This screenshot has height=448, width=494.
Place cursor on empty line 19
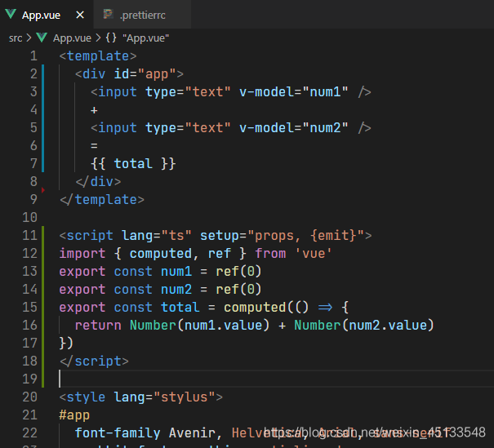(163, 379)
